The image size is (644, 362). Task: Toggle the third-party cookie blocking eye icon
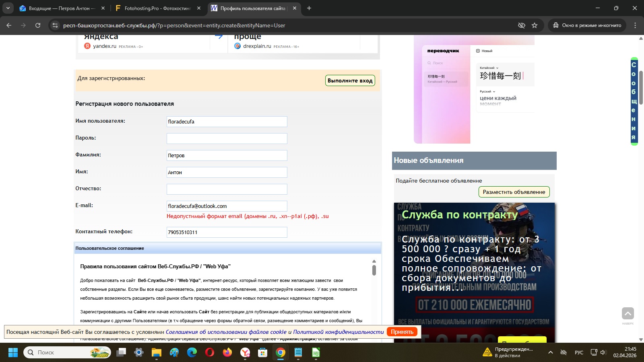point(522,25)
